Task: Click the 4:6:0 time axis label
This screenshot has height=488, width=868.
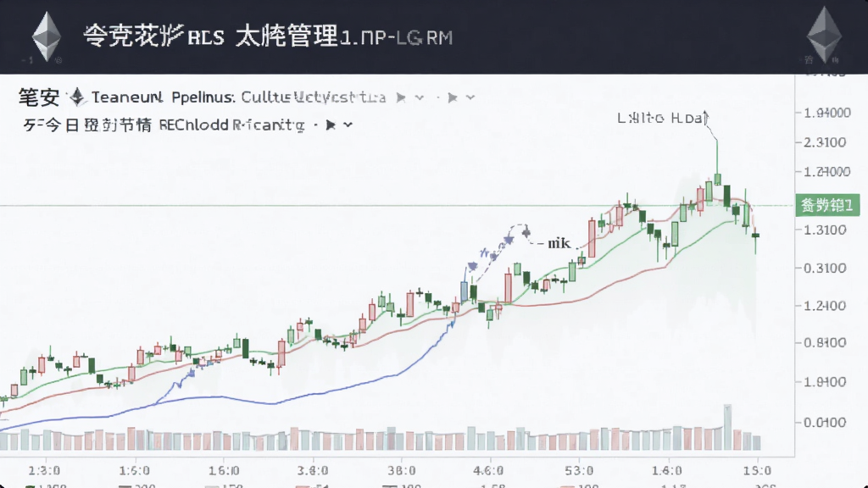Action: 489,470
